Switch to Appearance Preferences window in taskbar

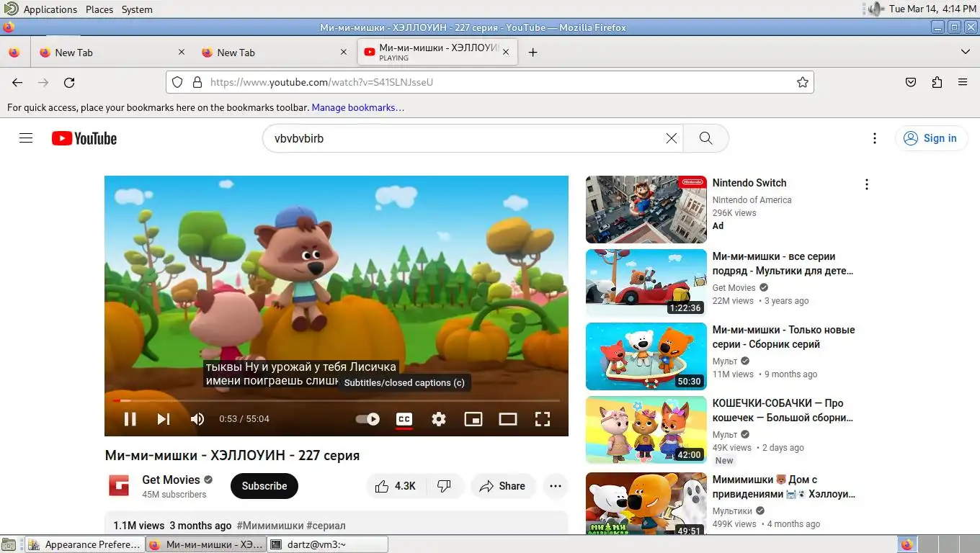(x=85, y=544)
